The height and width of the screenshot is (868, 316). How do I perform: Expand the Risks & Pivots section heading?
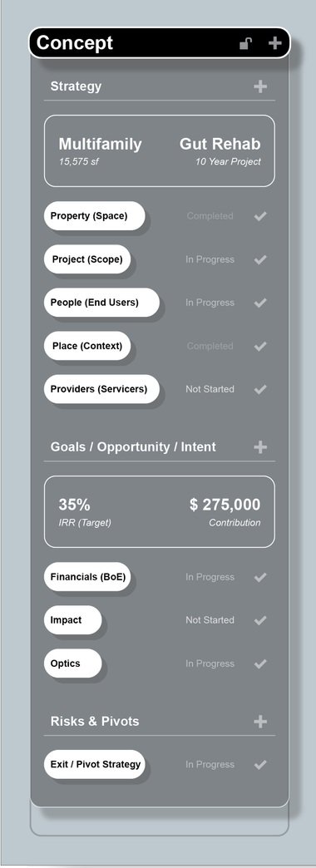click(x=95, y=722)
